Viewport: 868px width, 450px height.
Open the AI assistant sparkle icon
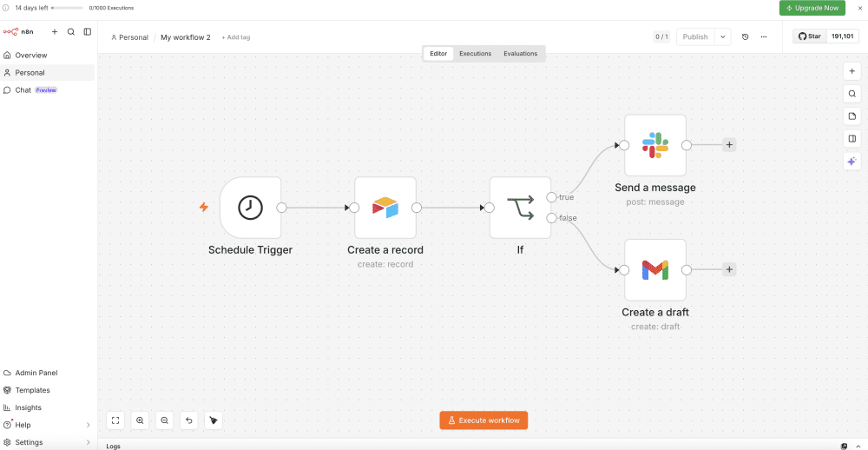click(852, 162)
